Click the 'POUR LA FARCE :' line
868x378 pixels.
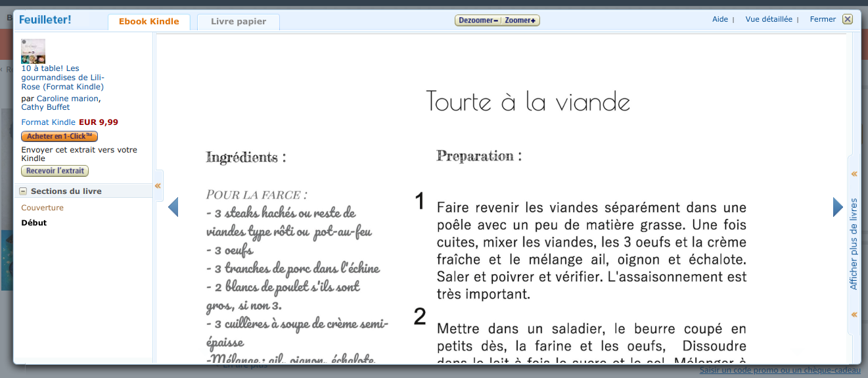click(x=257, y=195)
